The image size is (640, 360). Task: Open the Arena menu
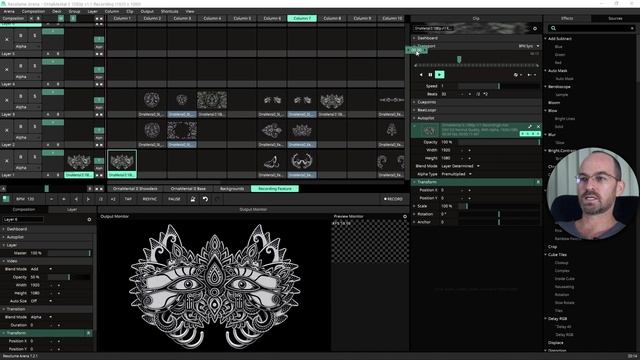[x=9, y=11]
